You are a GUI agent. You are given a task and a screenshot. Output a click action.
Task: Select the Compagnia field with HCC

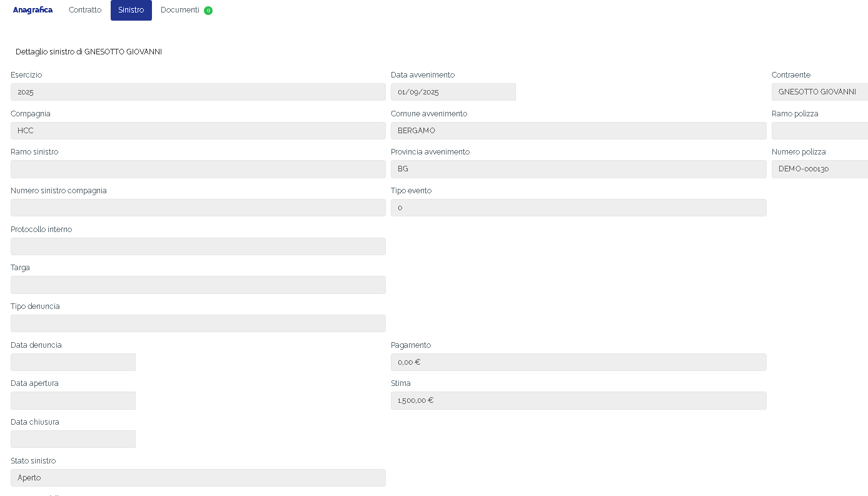(198, 131)
